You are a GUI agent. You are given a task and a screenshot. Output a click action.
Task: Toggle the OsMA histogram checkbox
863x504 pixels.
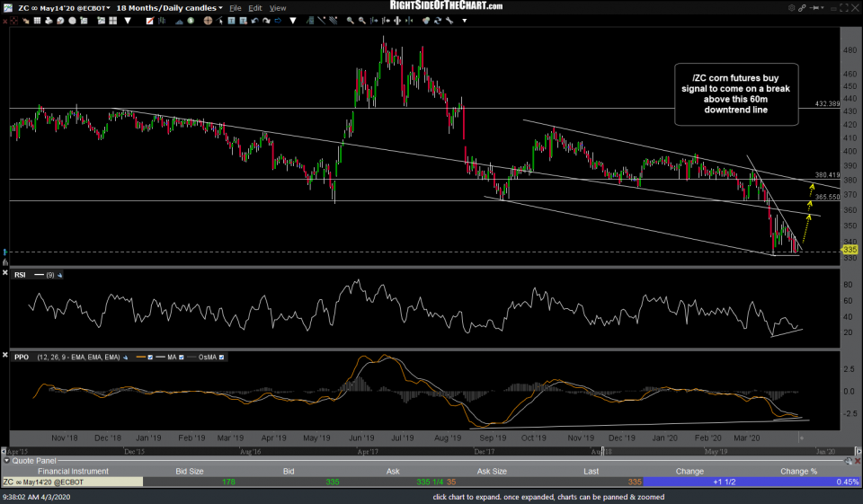[x=222, y=357]
